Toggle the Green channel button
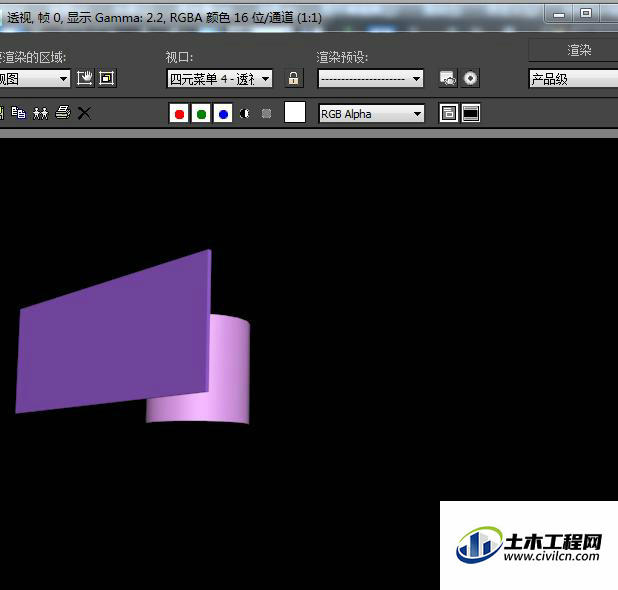 201,114
